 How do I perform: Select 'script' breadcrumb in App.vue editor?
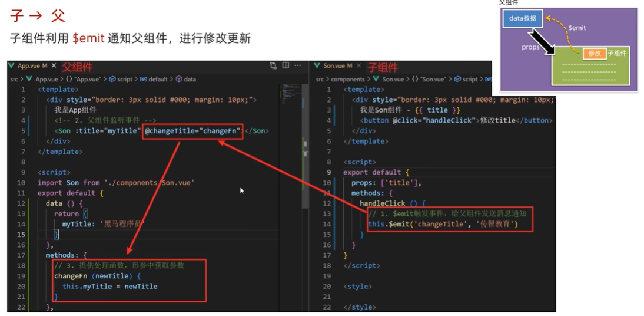pyautogui.click(x=125, y=79)
